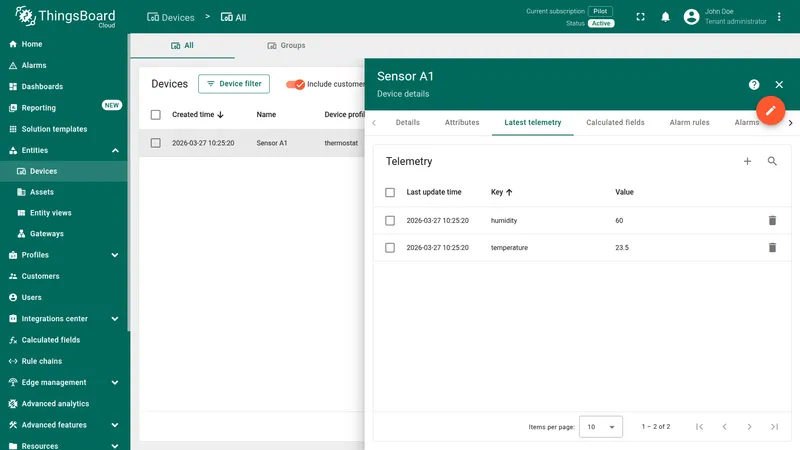Select Latest telemetry tab
The width and height of the screenshot is (800, 450).
click(x=533, y=122)
